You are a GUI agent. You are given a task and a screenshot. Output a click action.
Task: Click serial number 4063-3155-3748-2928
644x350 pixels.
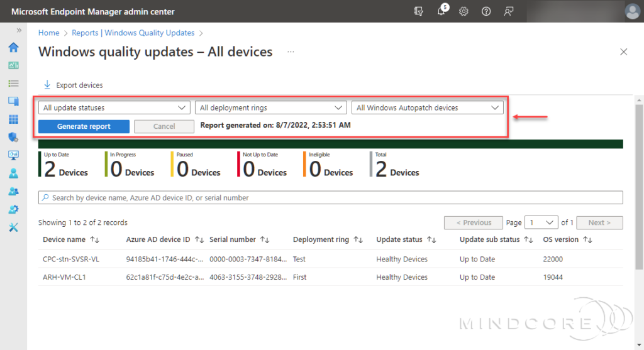pyautogui.click(x=248, y=277)
